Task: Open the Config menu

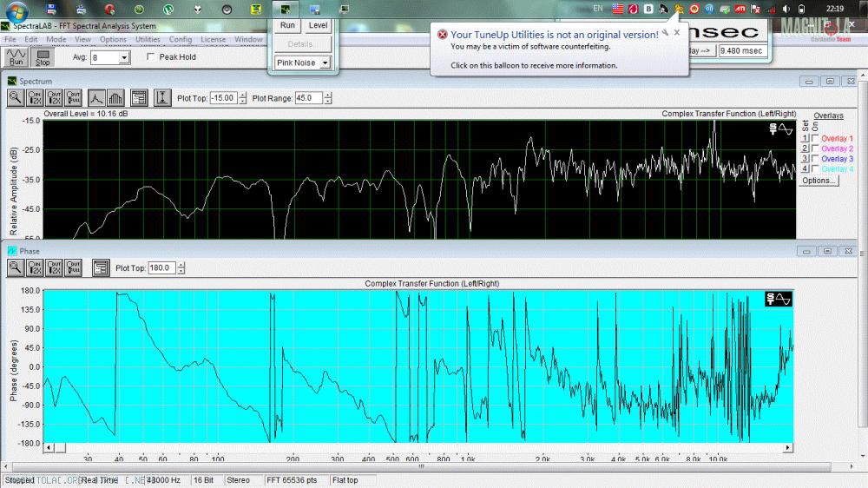Action: coord(180,39)
